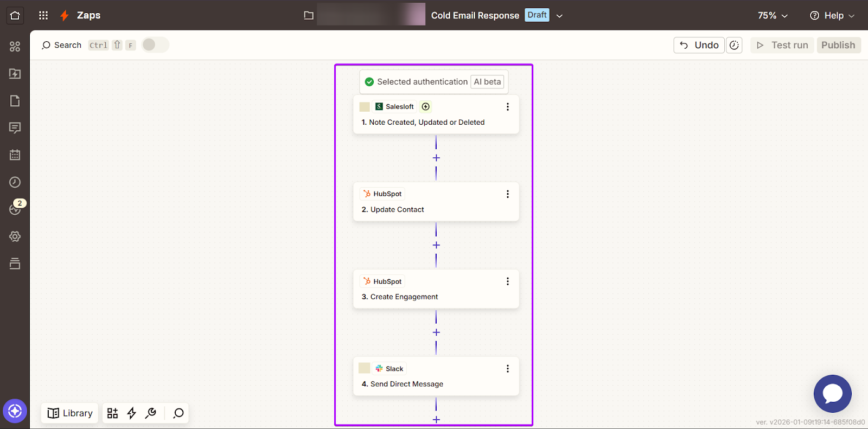Expand the zap name dropdown chevron
This screenshot has width=868, height=429.
point(559,16)
